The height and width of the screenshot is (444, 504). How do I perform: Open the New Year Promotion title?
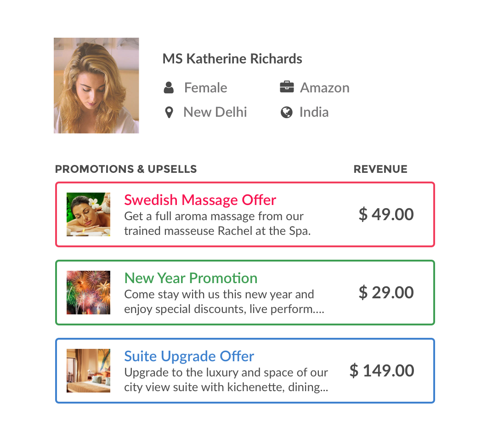(x=191, y=278)
